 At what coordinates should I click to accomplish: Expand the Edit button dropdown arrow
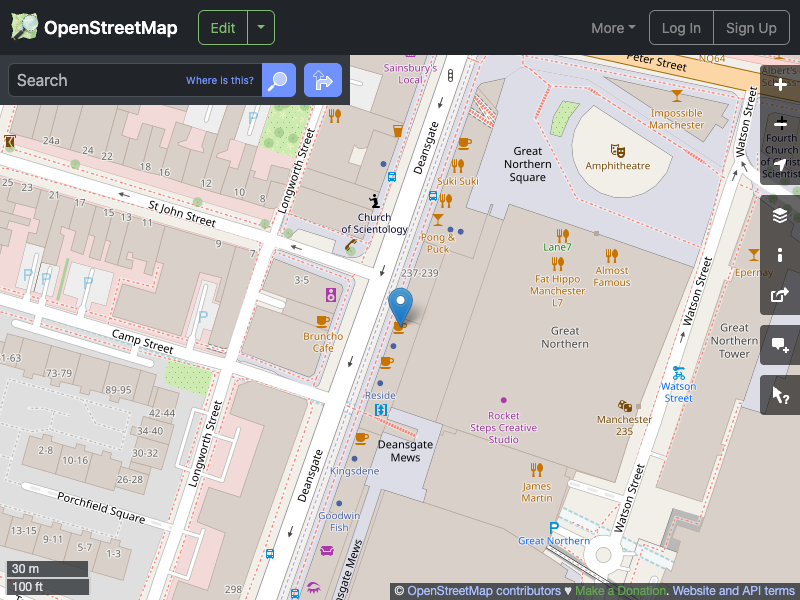pos(259,27)
